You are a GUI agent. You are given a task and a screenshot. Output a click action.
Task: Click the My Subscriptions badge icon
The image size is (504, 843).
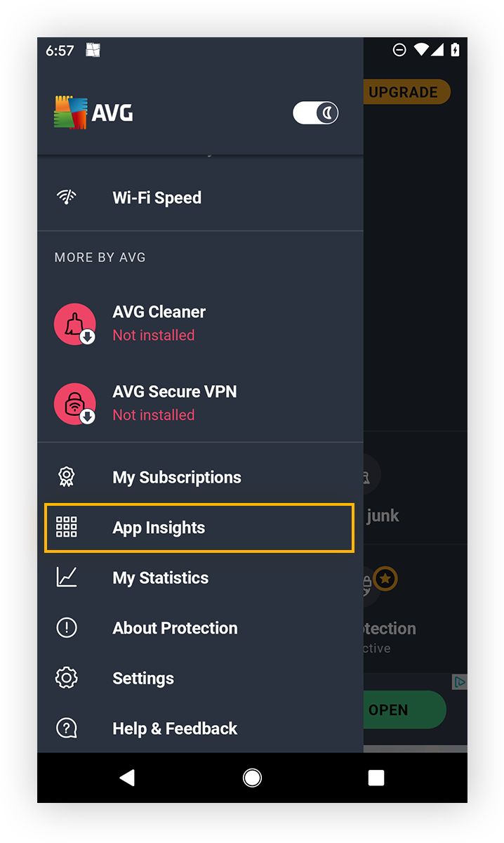click(x=66, y=476)
